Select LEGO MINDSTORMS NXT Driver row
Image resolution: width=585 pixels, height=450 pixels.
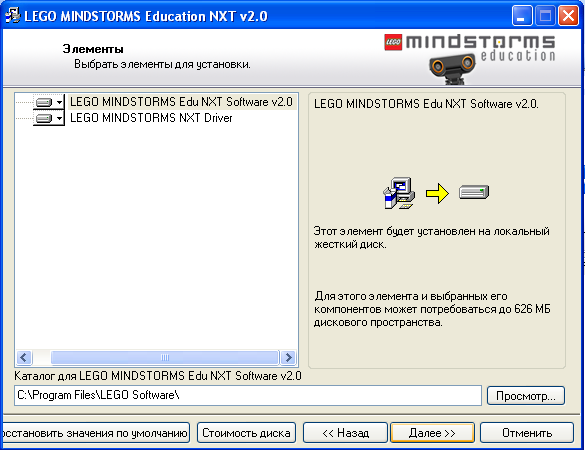[151, 118]
